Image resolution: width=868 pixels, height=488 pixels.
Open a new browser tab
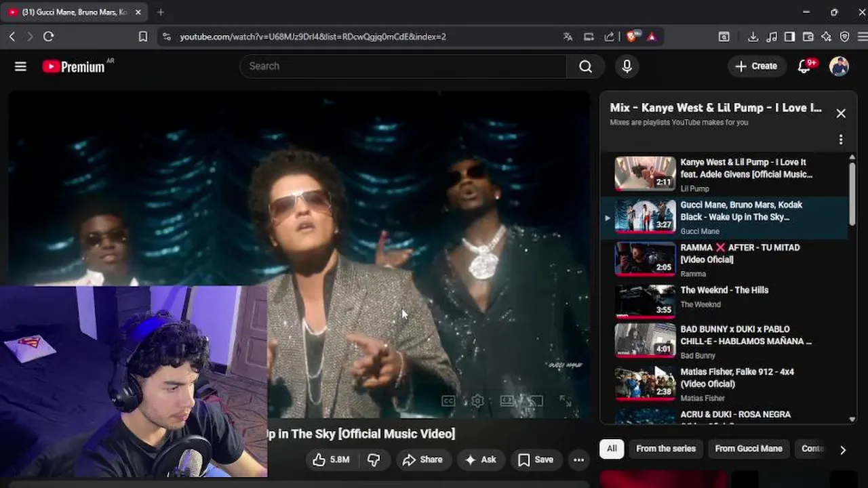161,12
